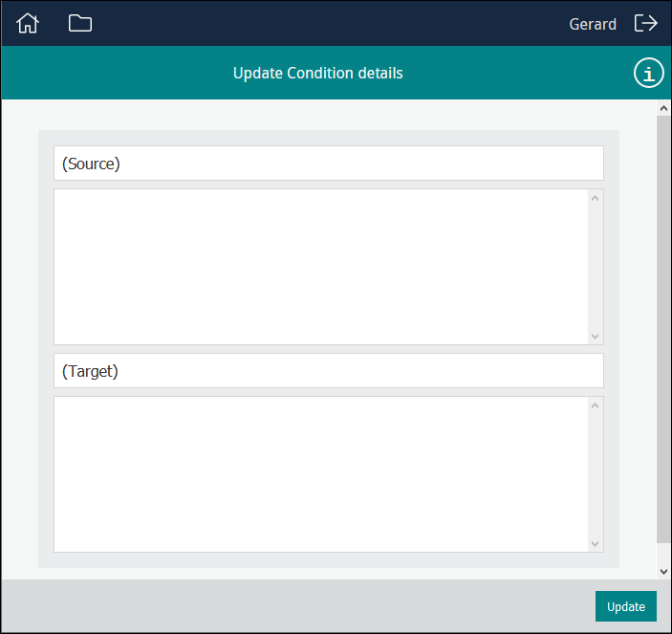Viewport: 672px width, 634px height.
Task: Click inside the Source text area
Action: tap(320, 267)
